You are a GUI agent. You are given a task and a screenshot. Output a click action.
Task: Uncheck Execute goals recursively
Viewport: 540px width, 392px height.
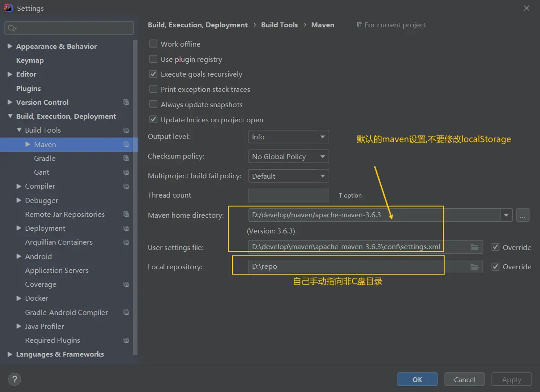[x=153, y=74]
